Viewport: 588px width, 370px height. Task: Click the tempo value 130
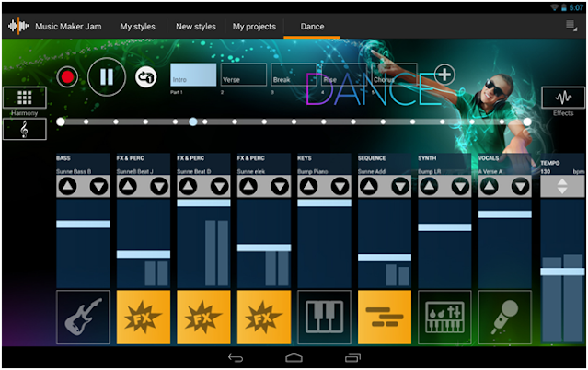click(546, 171)
